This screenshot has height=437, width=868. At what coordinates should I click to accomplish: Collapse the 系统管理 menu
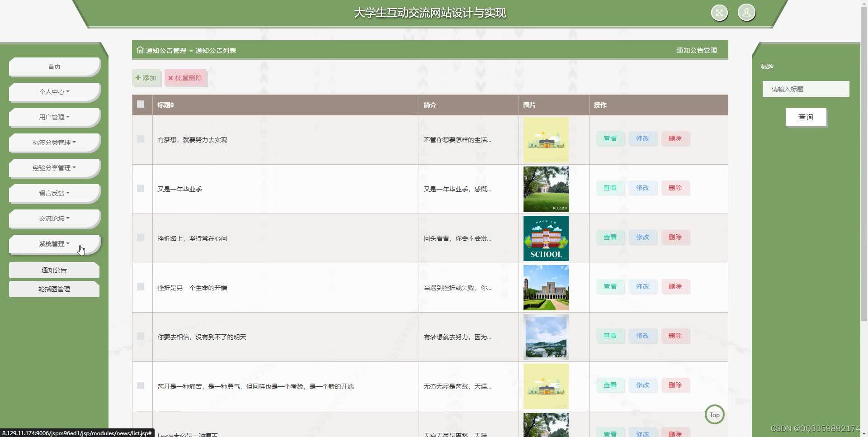[x=54, y=244]
